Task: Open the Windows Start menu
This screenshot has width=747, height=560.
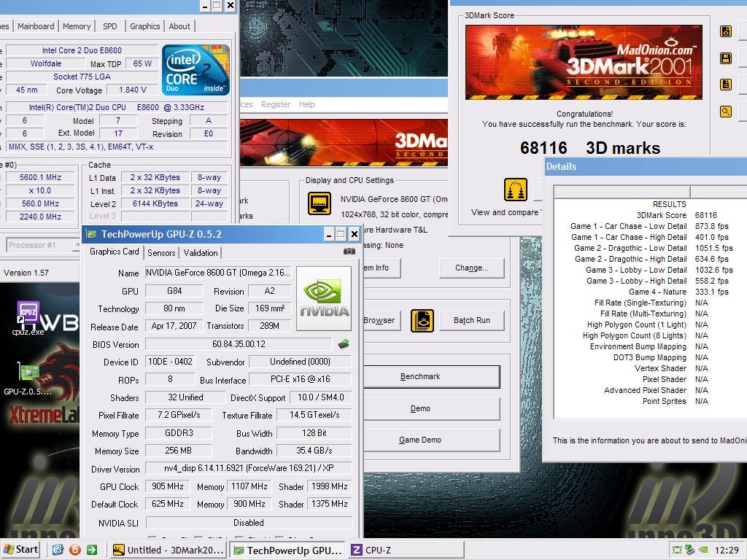Action: [x=20, y=550]
